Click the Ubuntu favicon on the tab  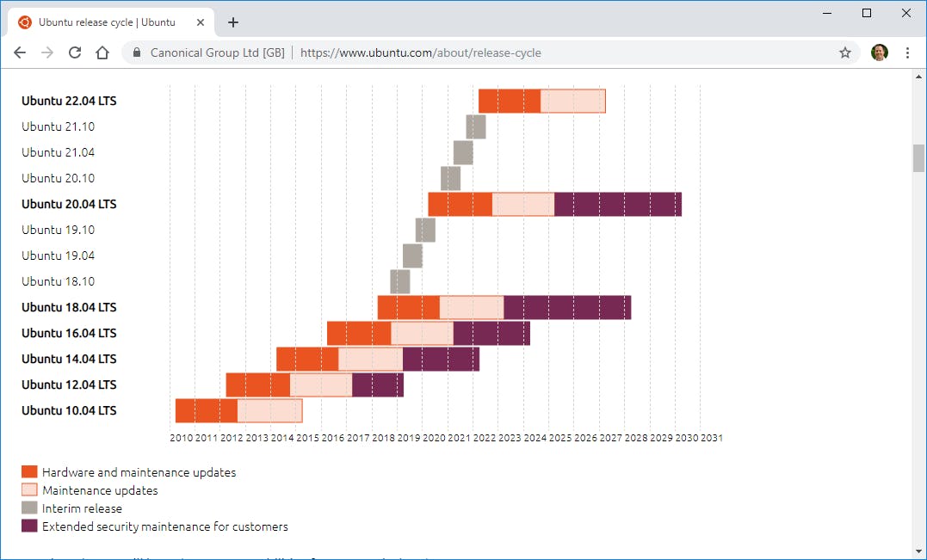(24, 22)
